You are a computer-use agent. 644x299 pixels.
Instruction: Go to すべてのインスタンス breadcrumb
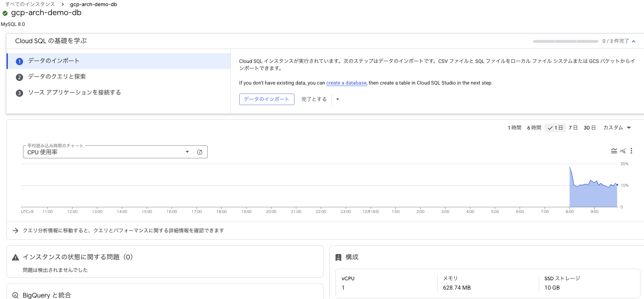30,4
